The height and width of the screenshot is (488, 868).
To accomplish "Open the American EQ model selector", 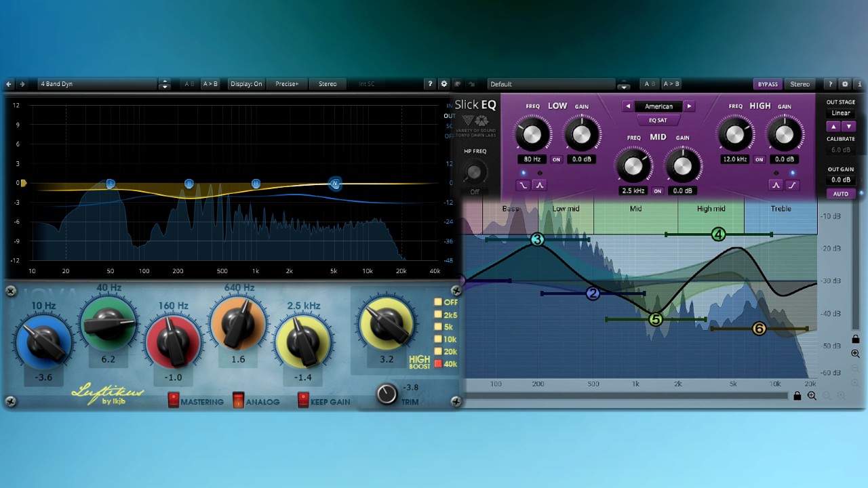I will coord(658,106).
